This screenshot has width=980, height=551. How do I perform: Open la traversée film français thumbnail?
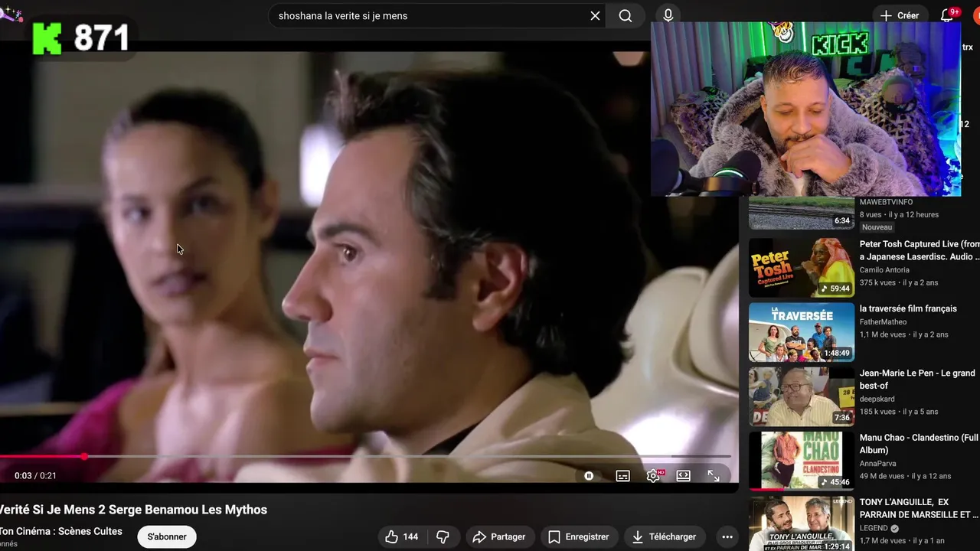click(802, 332)
